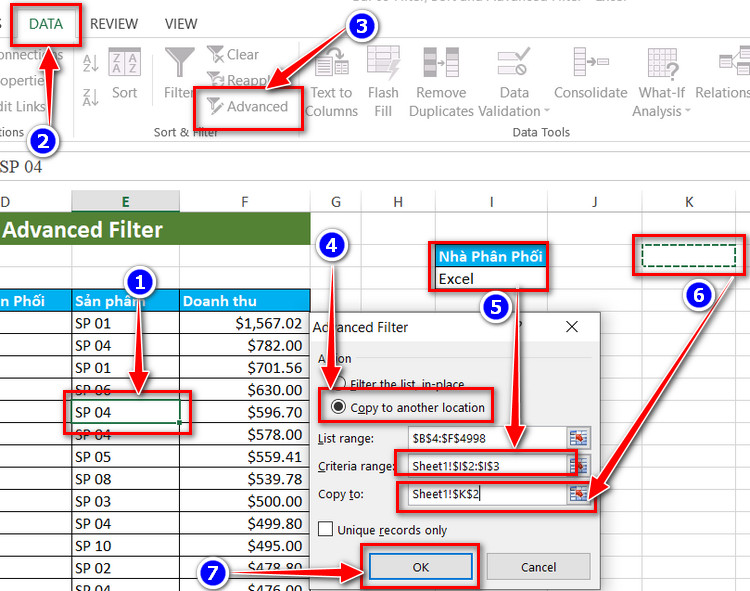
Task: Confirm with the OK button
Action: pos(420,567)
